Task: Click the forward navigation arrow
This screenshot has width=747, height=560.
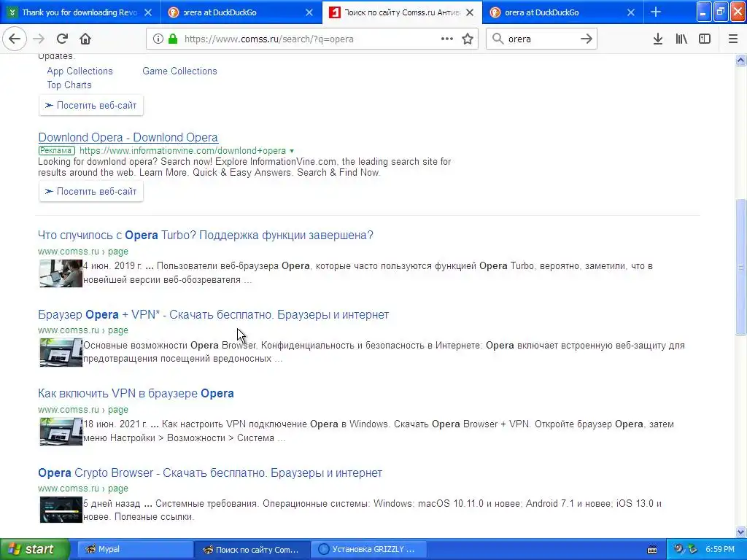Action: click(39, 39)
